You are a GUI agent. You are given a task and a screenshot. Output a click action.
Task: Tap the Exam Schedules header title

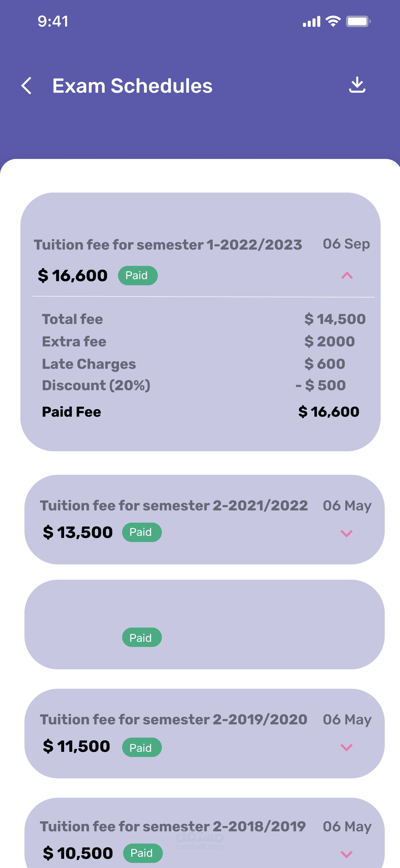coord(132,86)
